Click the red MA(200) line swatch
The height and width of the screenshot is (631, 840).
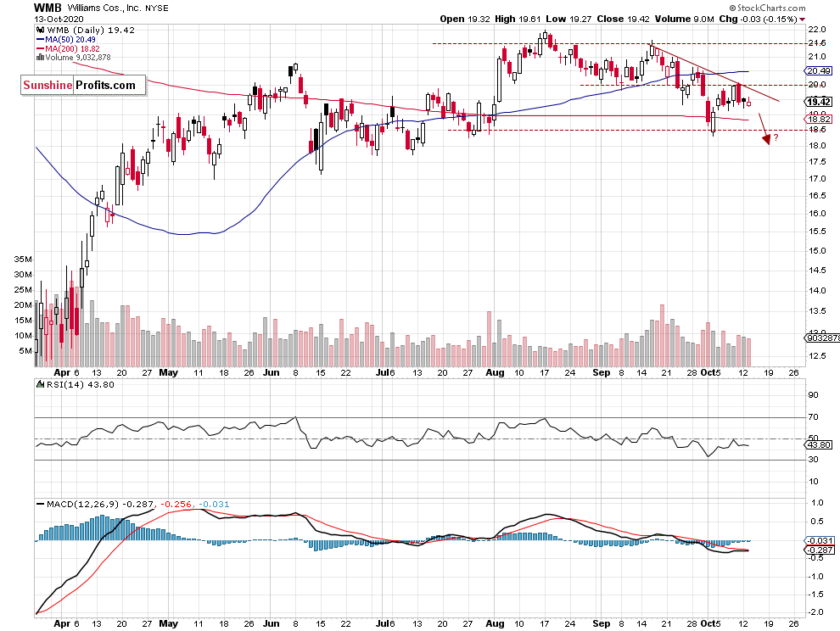pos(40,48)
